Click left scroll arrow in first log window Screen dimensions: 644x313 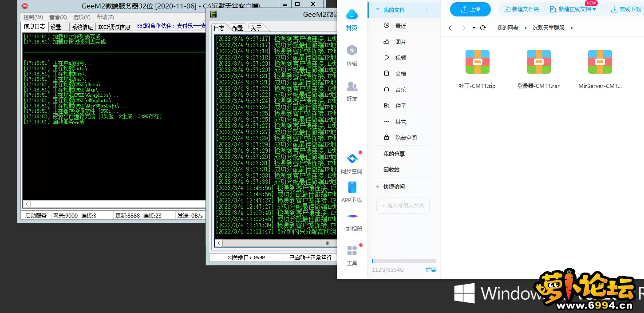tap(27, 204)
